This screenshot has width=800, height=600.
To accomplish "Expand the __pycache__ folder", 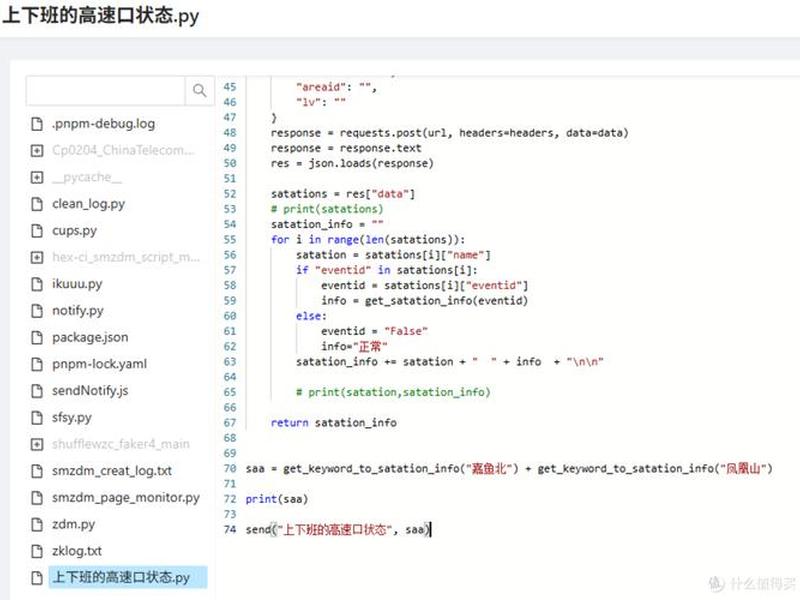I will pyautogui.click(x=37, y=177).
